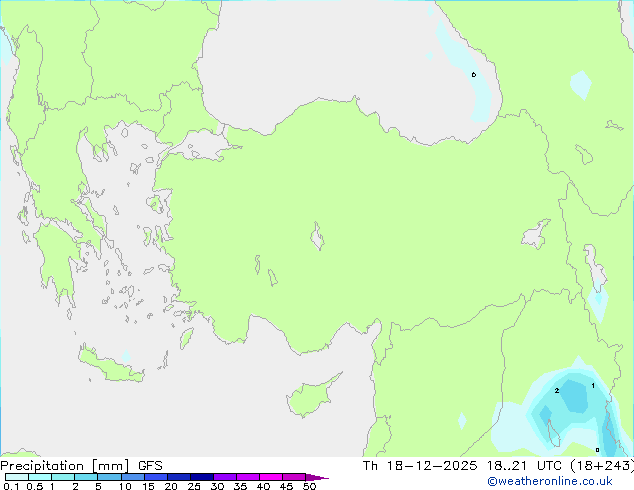Click the '(18+243)' forecast offset text
Viewport: 634px width, 490px height.
pyautogui.click(x=602, y=466)
